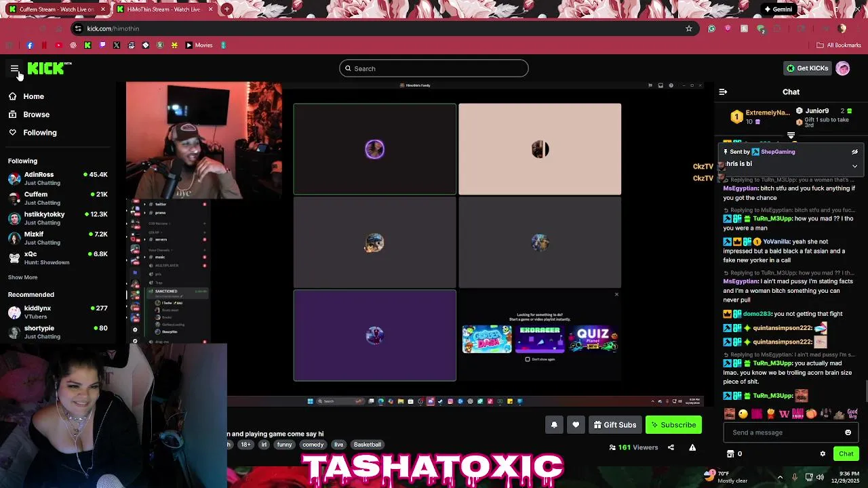Image resolution: width=868 pixels, height=488 pixels.
Task: Open Mizkif channel in Following
Action: tap(58, 238)
